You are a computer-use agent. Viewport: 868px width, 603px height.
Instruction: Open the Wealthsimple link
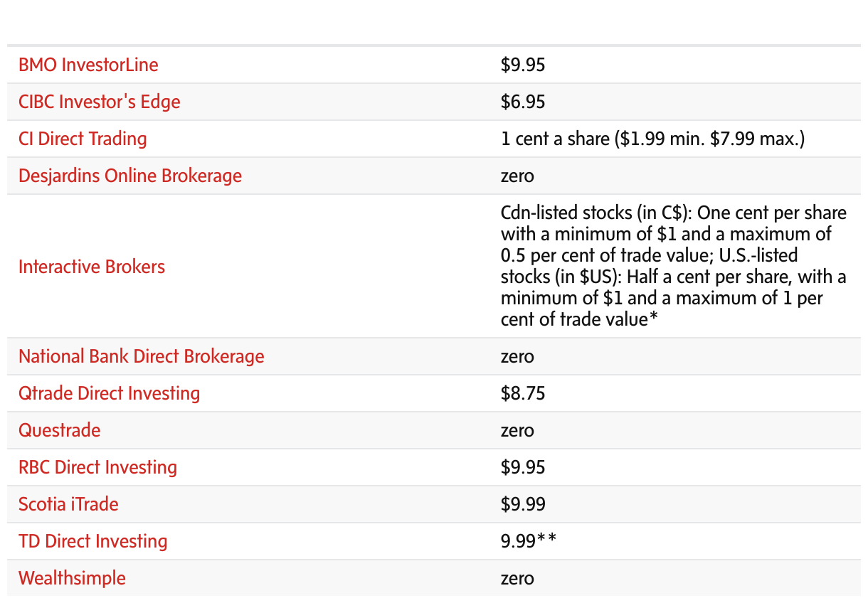tap(72, 578)
